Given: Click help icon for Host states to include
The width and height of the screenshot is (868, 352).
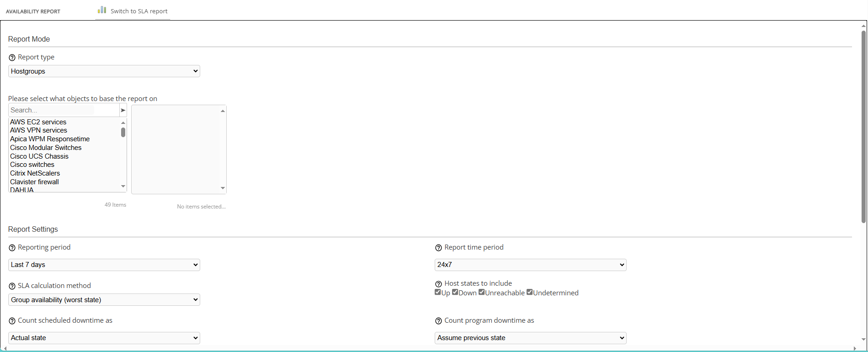Looking at the screenshot, I should tap(438, 284).
